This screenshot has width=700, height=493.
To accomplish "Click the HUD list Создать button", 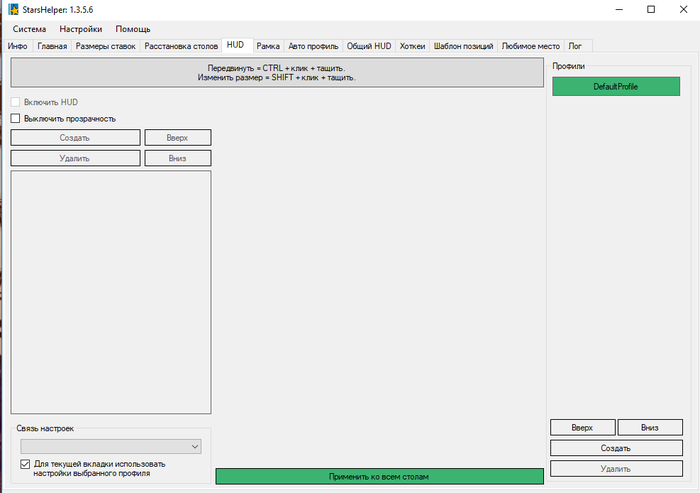I will coord(75,138).
